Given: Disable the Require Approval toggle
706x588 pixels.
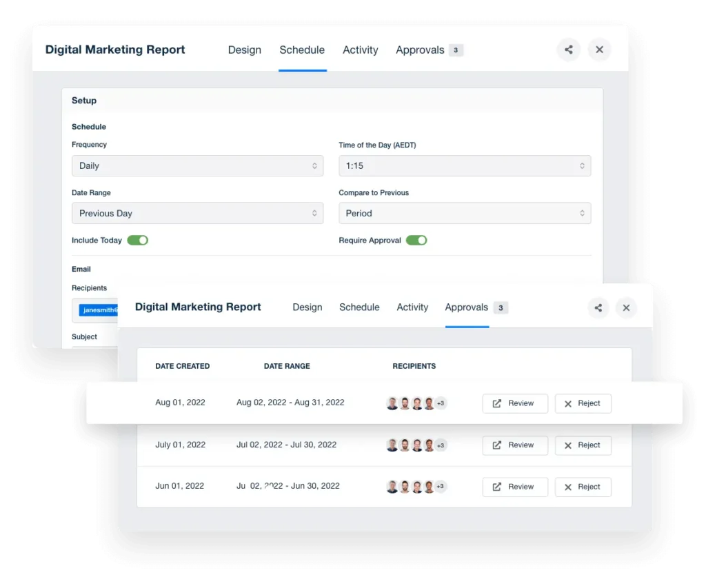Looking at the screenshot, I should pos(416,241).
